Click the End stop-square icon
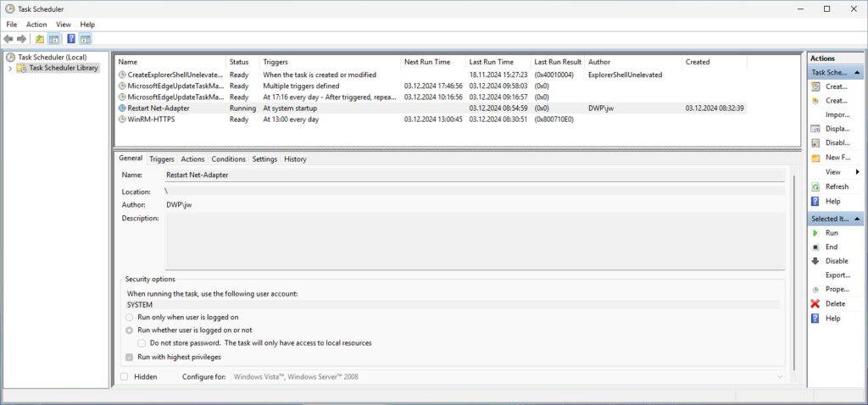The height and width of the screenshot is (405, 868). coord(815,247)
